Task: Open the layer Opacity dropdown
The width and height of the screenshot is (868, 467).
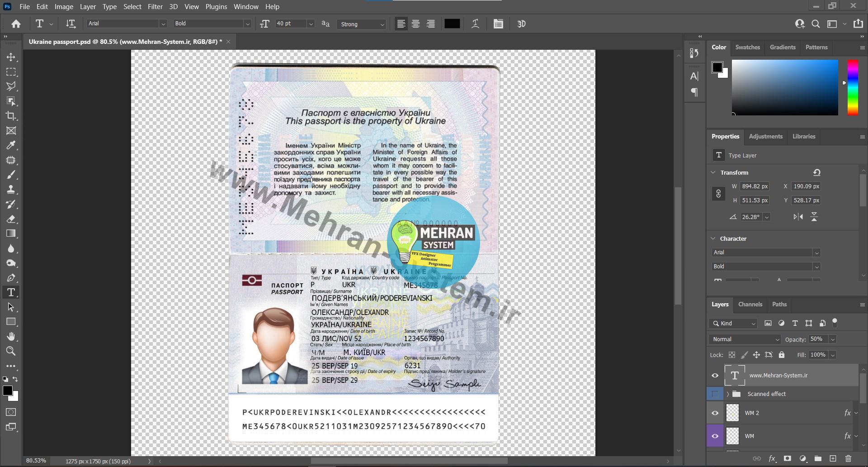Action: 833,339
